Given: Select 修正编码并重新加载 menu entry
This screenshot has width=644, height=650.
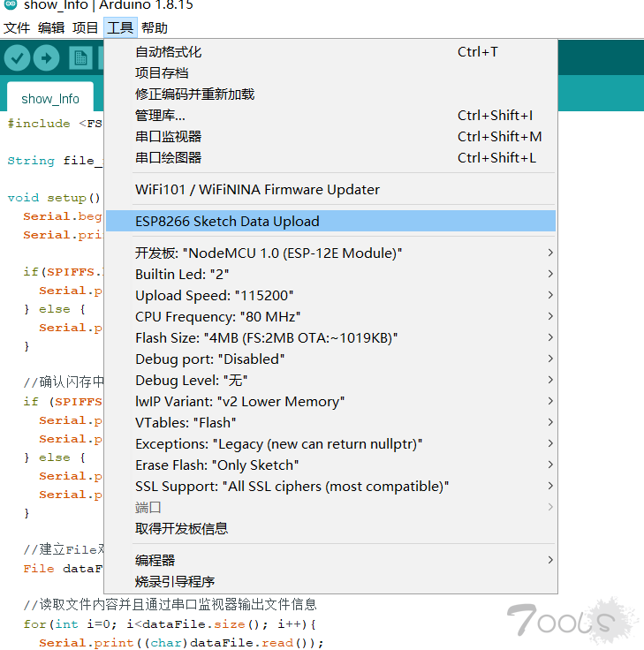Looking at the screenshot, I should click(330, 94).
